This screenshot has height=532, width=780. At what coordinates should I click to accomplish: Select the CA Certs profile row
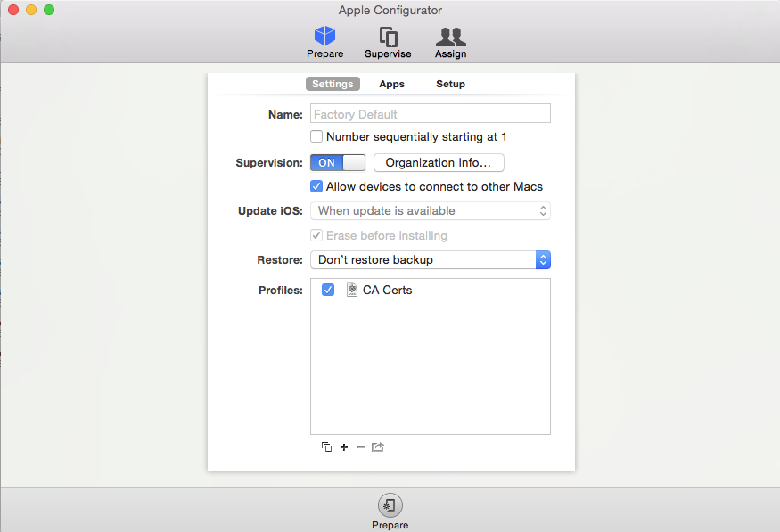(431, 290)
